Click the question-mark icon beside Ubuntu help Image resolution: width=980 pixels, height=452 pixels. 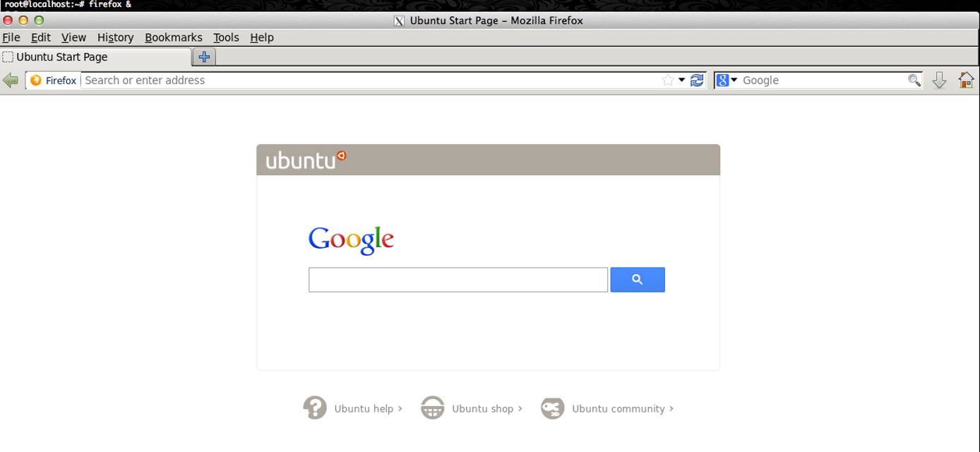point(316,408)
